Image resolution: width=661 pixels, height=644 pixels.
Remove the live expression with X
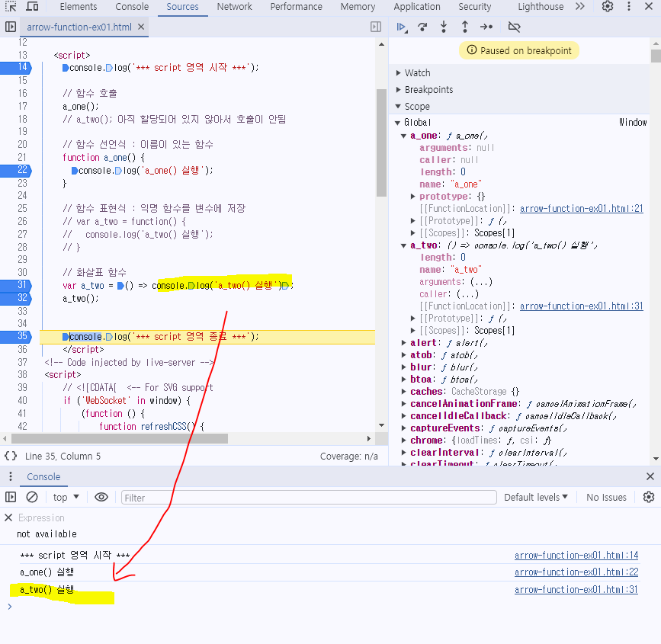tap(8, 517)
